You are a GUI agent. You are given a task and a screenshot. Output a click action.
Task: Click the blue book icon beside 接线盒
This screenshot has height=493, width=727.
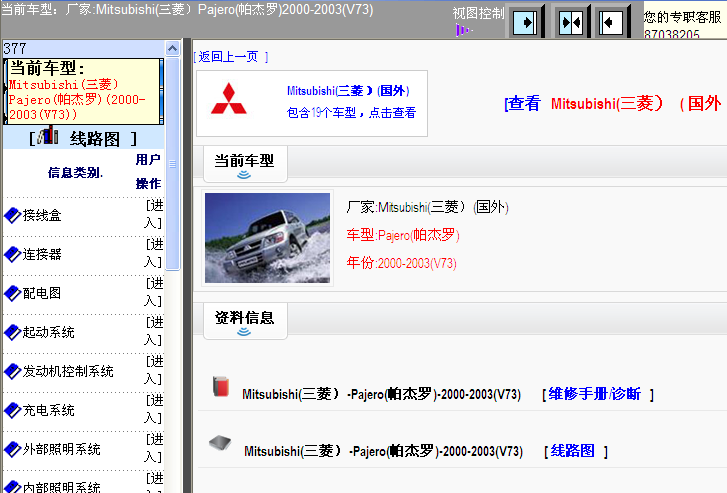pyautogui.click(x=13, y=216)
